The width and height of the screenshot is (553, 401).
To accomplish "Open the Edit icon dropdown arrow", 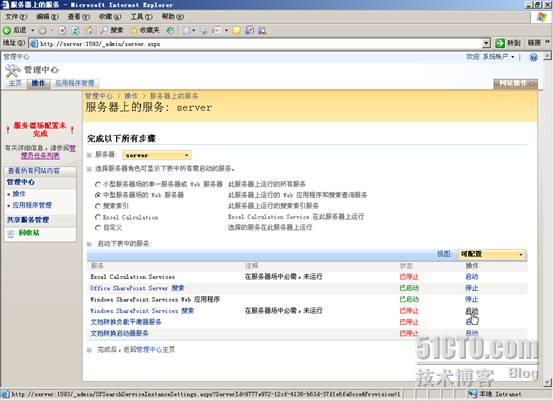I will coord(226,30).
